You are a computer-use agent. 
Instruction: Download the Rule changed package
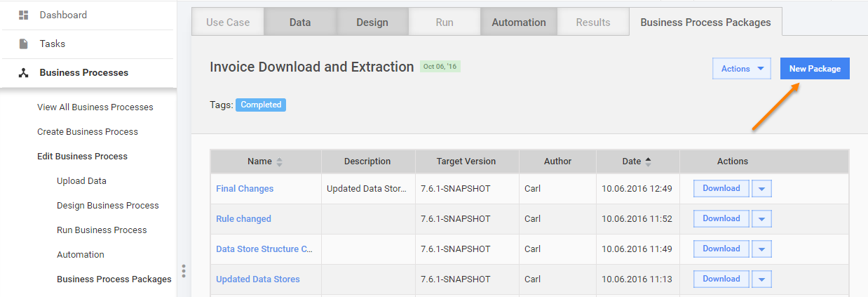721,218
